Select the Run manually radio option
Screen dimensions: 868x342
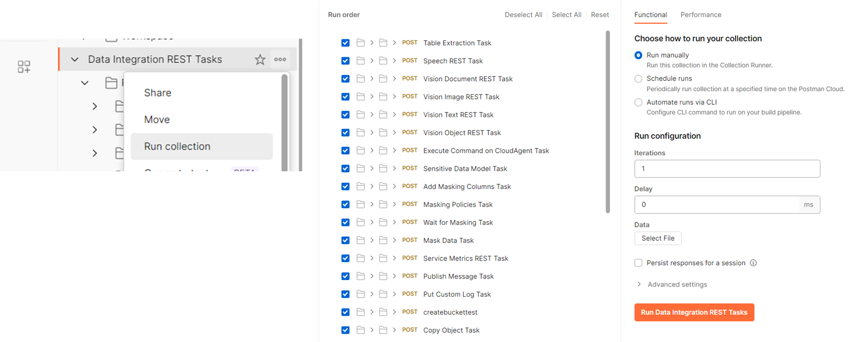(638, 55)
